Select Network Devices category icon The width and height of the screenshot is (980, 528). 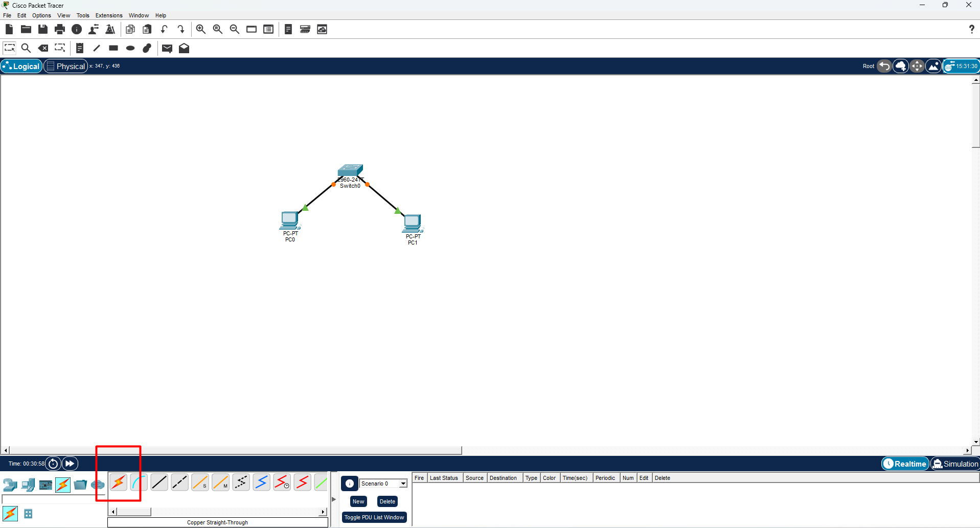point(10,485)
